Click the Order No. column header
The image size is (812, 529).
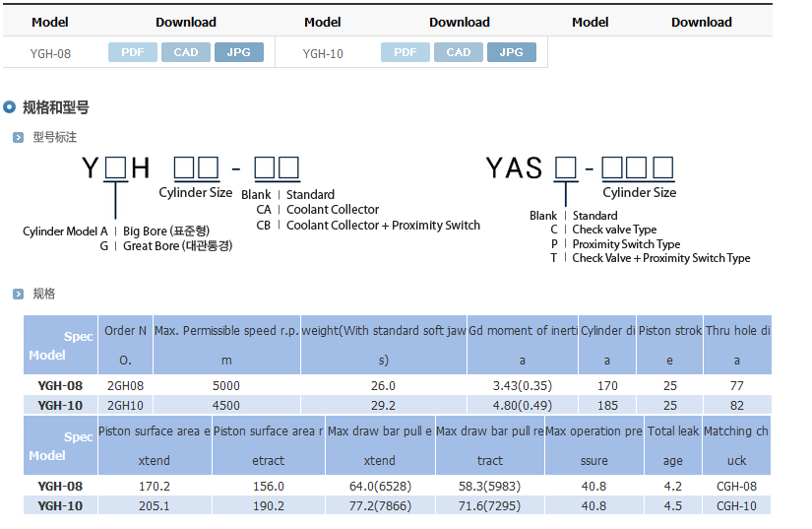[x=125, y=345]
